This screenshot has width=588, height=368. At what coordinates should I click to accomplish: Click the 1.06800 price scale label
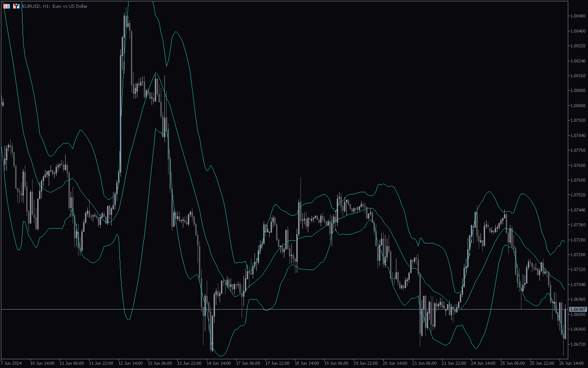click(577, 329)
